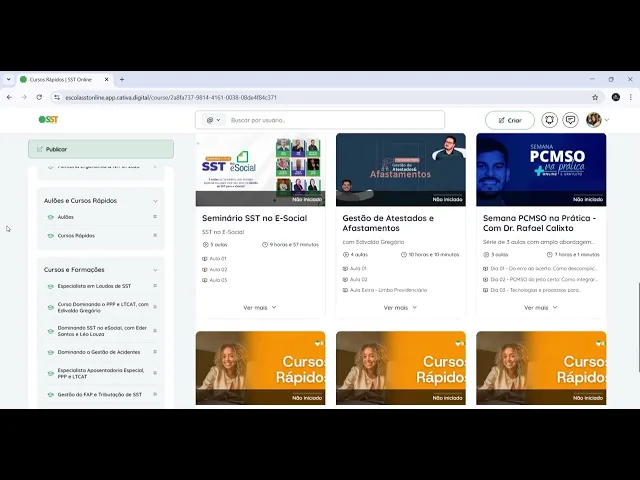Open Semana PCMSO na Prática thumbnail
The width and height of the screenshot is (640, 480).
click(541, 169)
